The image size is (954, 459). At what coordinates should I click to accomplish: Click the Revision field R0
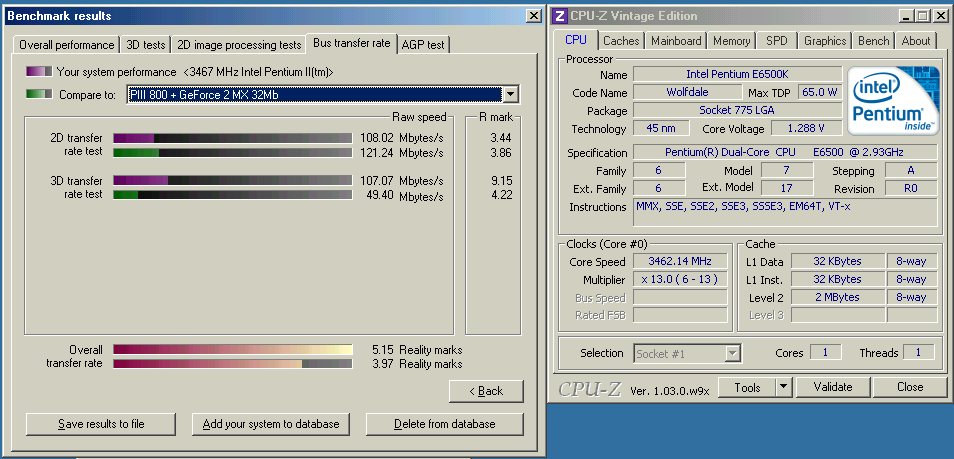click(x=911, y=188)
